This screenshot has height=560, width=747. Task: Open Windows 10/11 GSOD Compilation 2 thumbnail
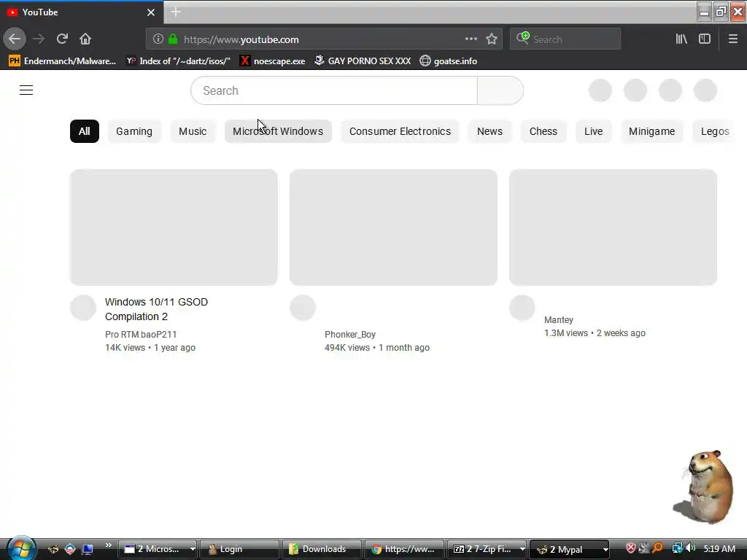174,227
